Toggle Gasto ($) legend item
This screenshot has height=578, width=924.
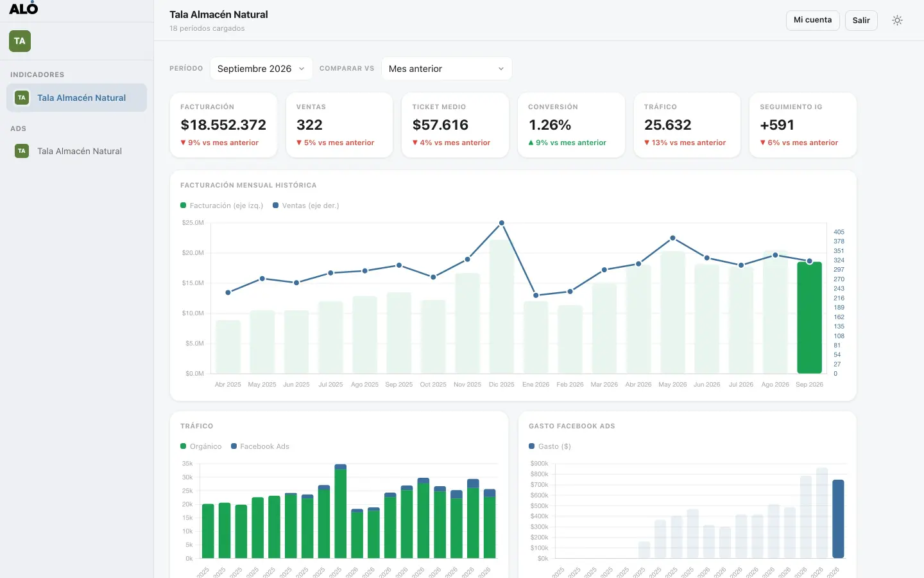[x=550, y=446]
